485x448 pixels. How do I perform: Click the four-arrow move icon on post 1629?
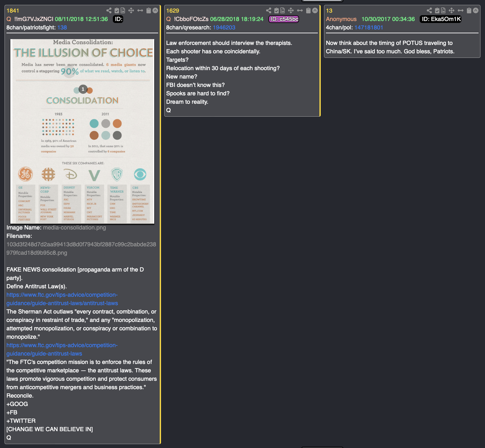click(x=291, y=10)
